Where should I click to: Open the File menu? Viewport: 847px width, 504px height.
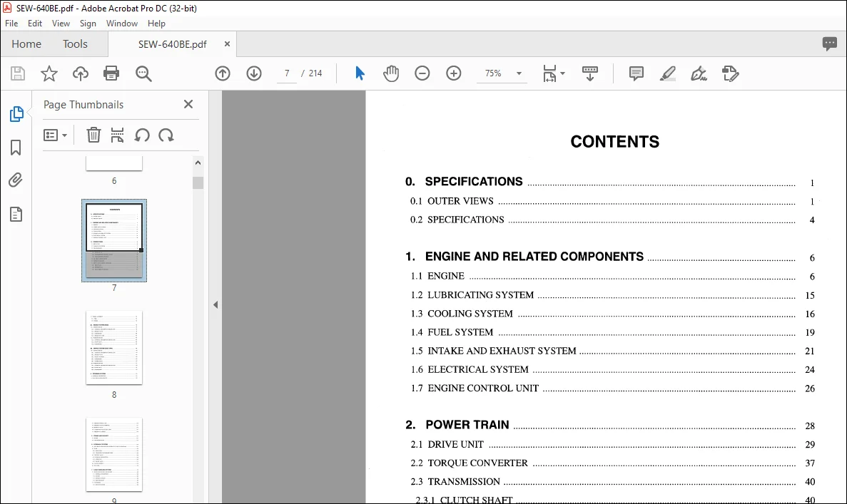click(11, 24)
